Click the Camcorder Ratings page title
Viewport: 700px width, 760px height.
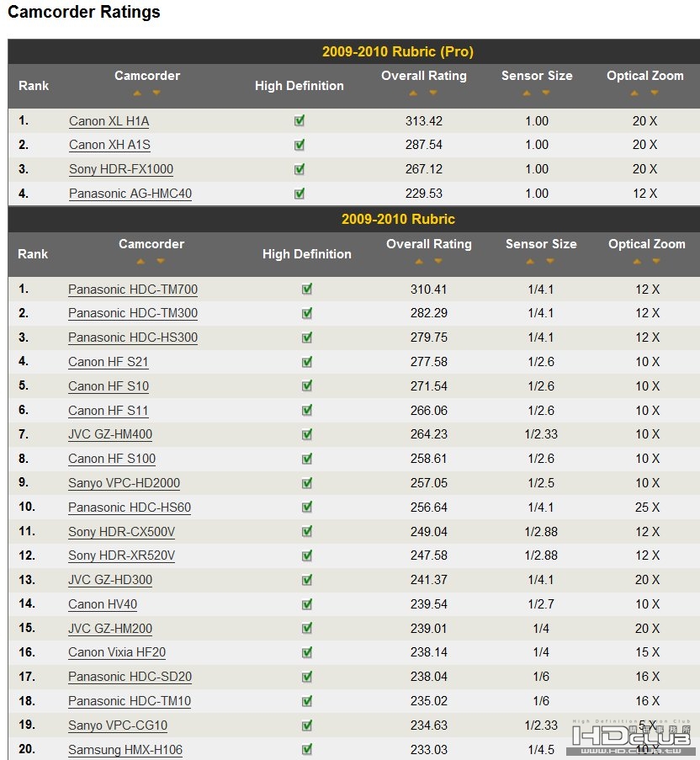click(84, 12)
